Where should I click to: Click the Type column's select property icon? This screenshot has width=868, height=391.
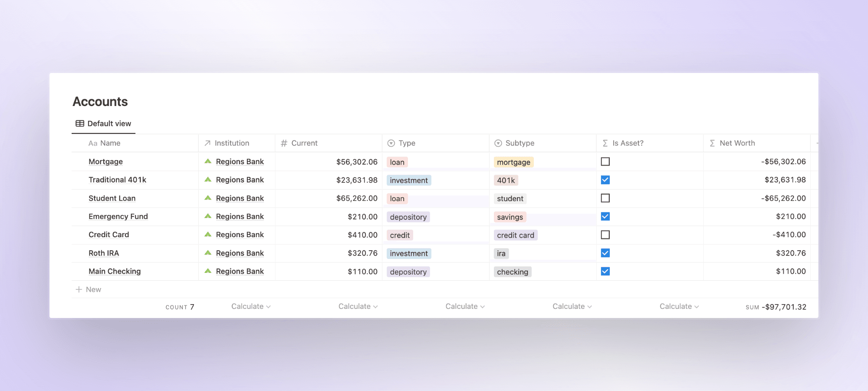click(391, 143)
